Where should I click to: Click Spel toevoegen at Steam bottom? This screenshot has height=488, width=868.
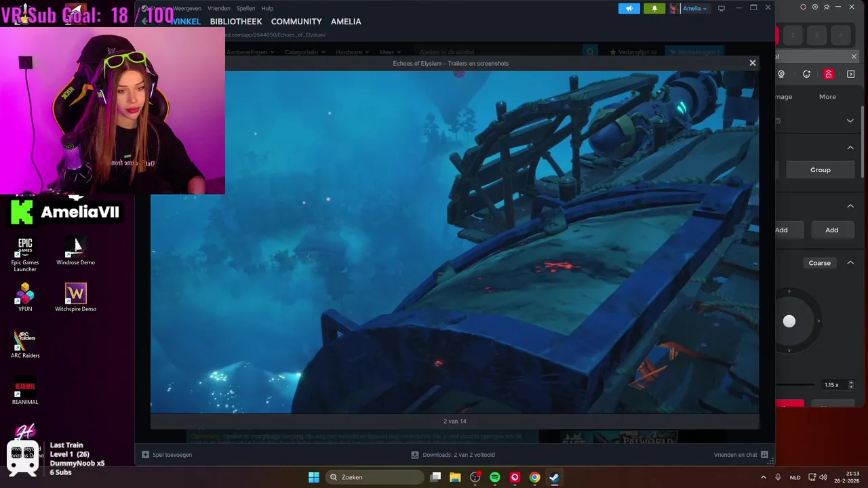tap(167, 455)
